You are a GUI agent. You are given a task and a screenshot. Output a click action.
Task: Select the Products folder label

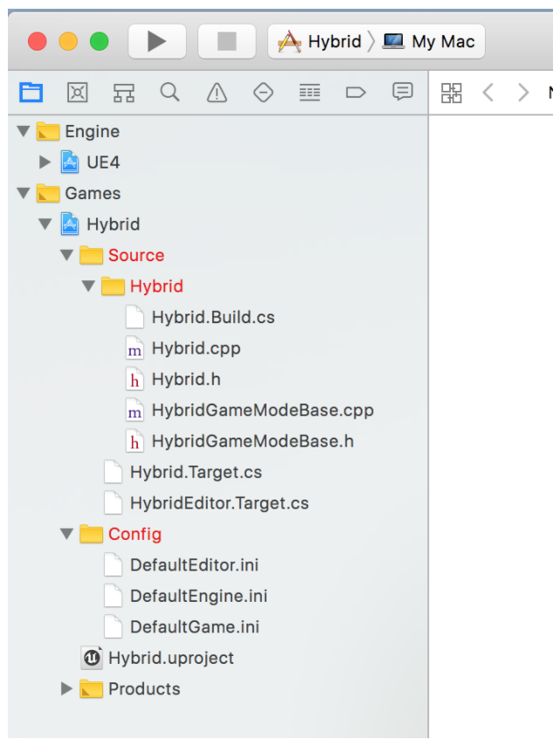[144, 689]
